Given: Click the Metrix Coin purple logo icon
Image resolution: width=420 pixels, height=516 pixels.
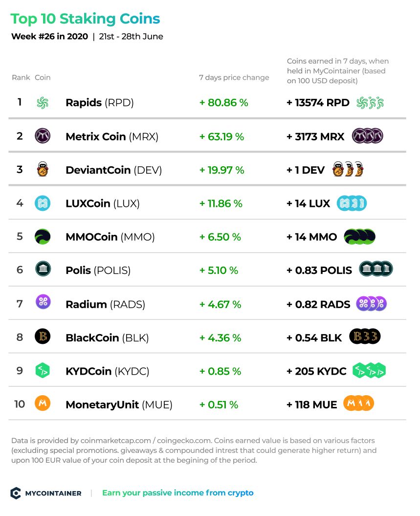Looking at the screenshot, I should [x=43, y=135].
